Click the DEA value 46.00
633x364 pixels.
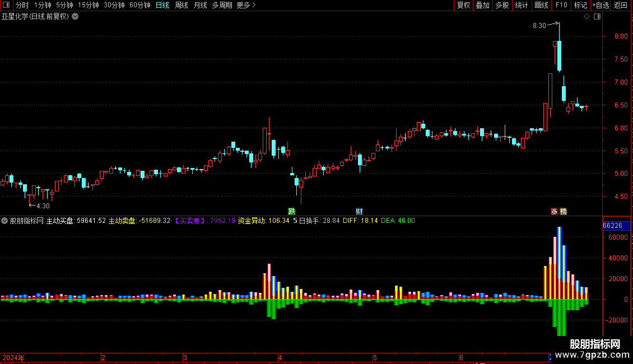pyautogui.click(x=406, y=221)
